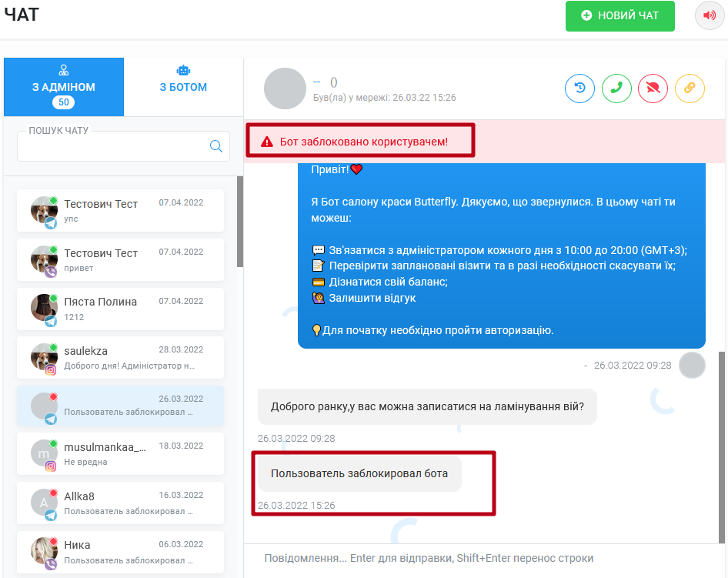Screen dimensions: 728x578
Task: Click the red crossed-out block icon
Action: pyautogui.click(x=653, y=88)
